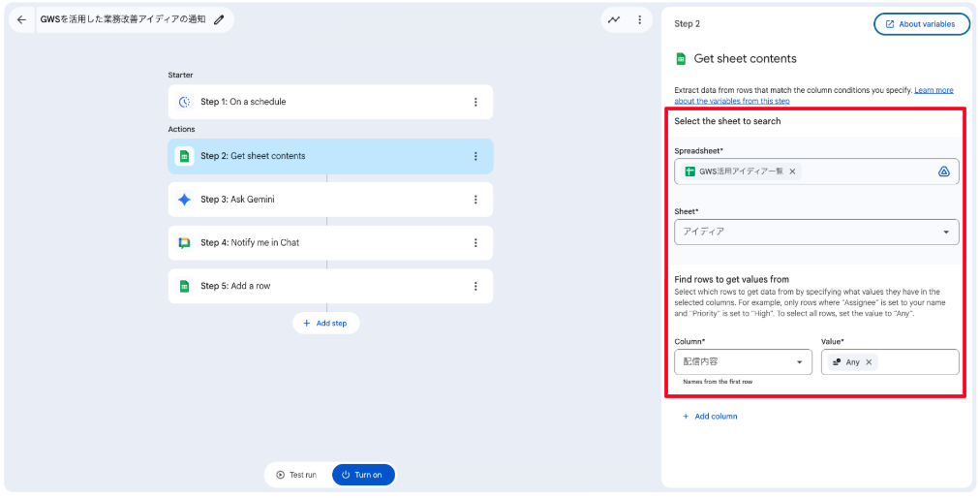Open the top bar three-dot menu

point(639,19)
